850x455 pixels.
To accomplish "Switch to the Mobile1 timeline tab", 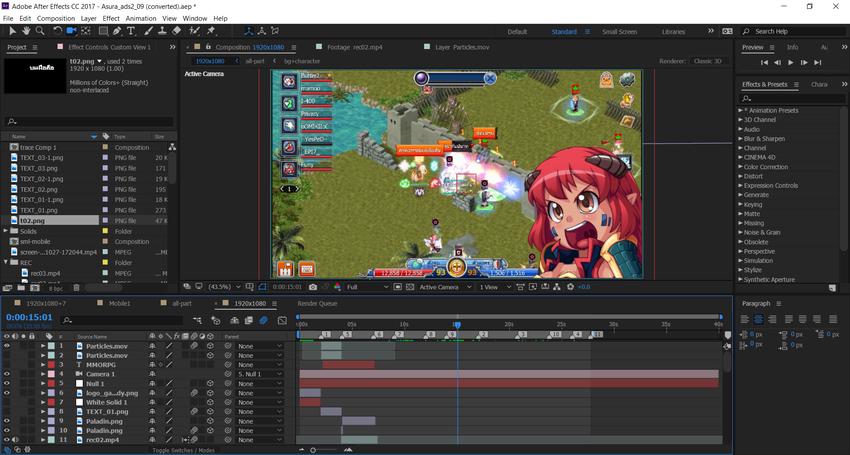I will (119, 304).
